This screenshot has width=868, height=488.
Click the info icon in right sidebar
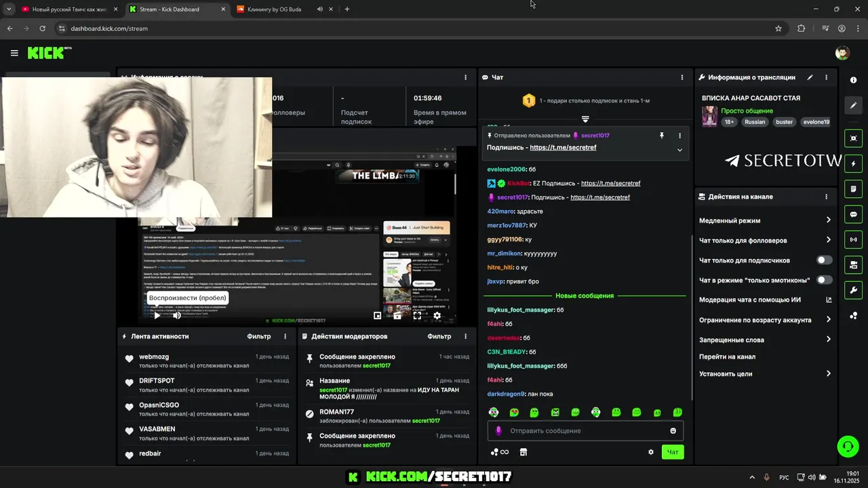tap(853, 80)
